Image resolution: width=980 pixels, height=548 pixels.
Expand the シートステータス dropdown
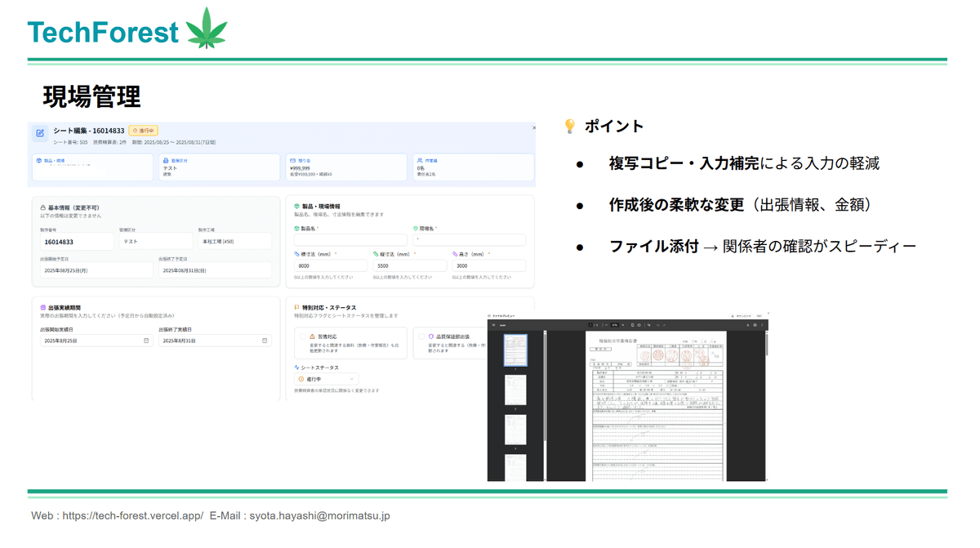click(x=327, y=379)
